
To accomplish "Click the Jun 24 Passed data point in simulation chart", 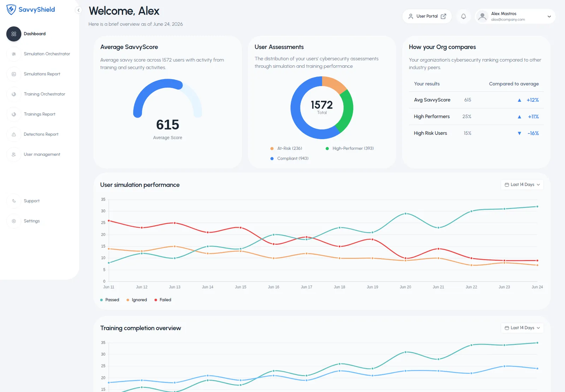I will click(537, 207).
